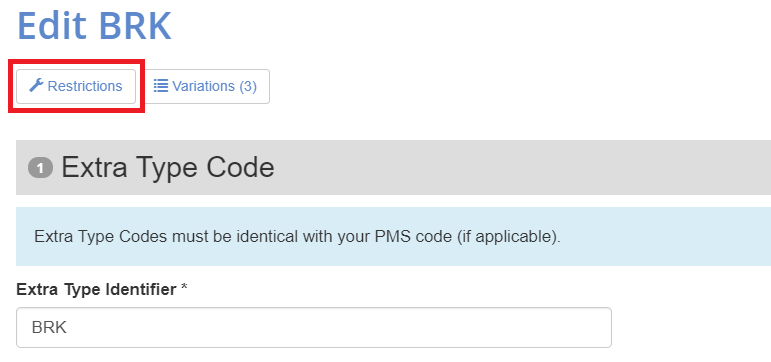
Task: Select the Extra Type Code section header
Action: coord(393,167)
